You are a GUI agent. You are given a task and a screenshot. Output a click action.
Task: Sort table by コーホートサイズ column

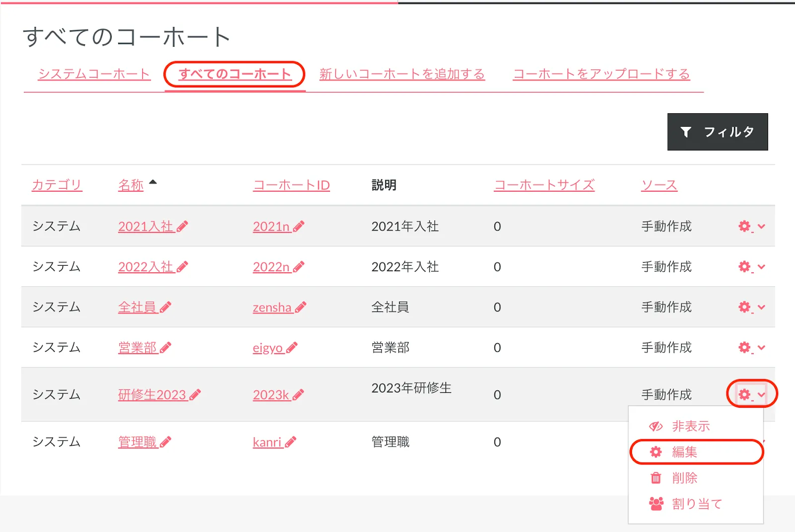tap(544, 185)
